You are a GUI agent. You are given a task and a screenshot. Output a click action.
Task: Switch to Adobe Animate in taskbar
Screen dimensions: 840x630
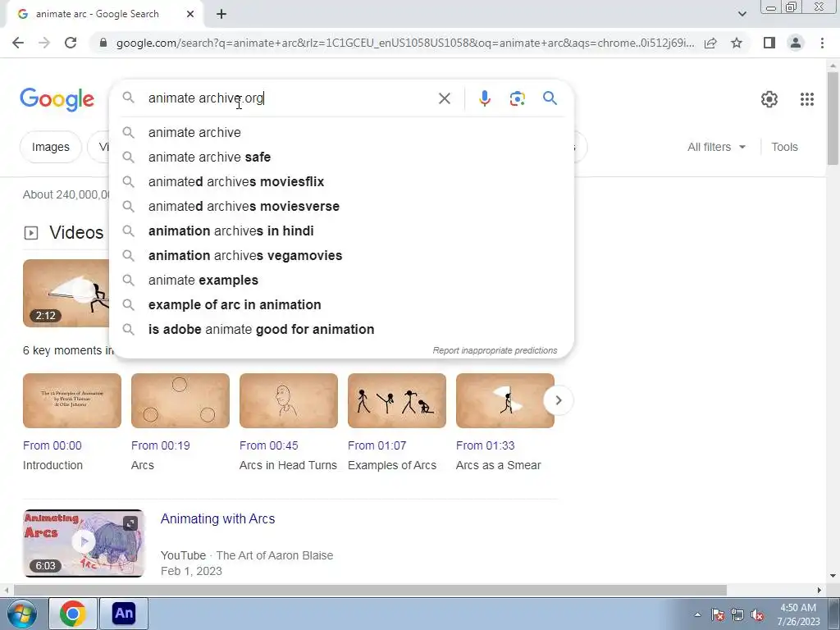(124, 614)
